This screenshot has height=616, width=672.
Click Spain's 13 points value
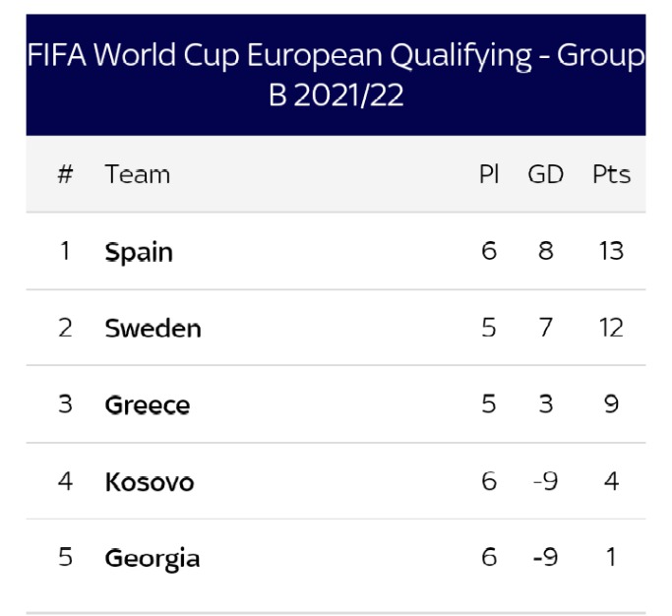611,251
